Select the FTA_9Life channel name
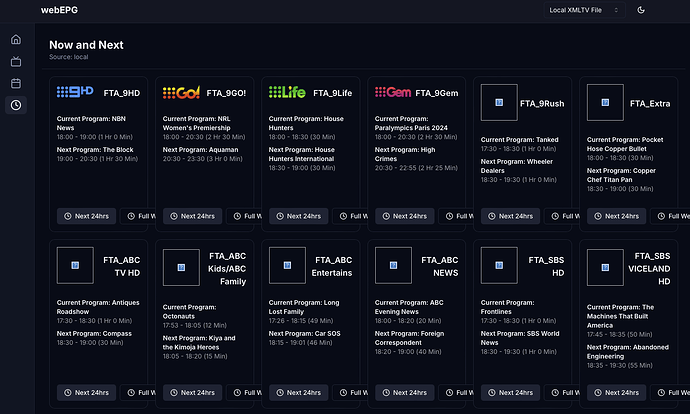This screenshot has height=414, width=690. [x=333, y=93]
